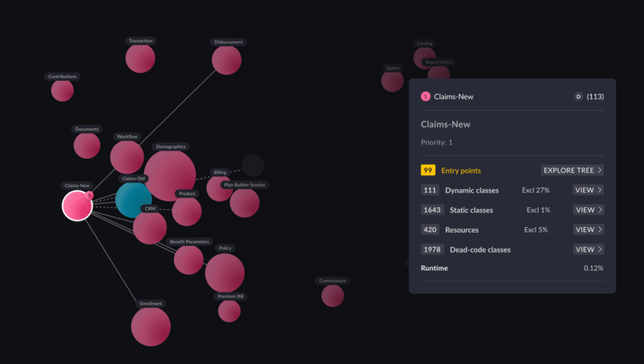Click the Policy node bubble
The width and height of the screenshot is (644, 364).
(225, 273)
